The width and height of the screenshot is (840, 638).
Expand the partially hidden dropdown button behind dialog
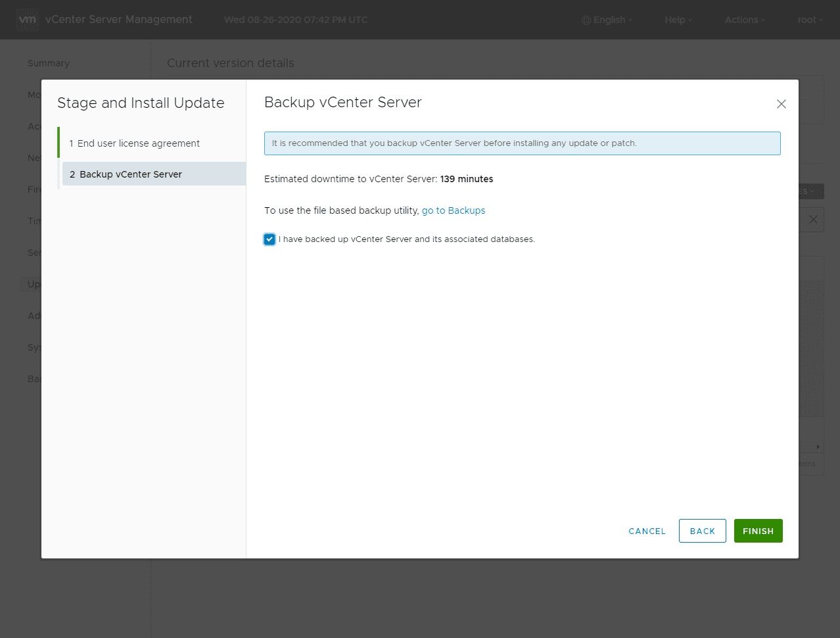(x=811, y=191)
